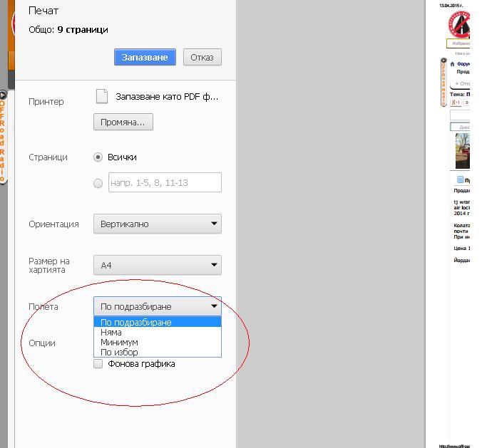
Task: Cancel printing with the Отказ button
Action: [203, 57]
